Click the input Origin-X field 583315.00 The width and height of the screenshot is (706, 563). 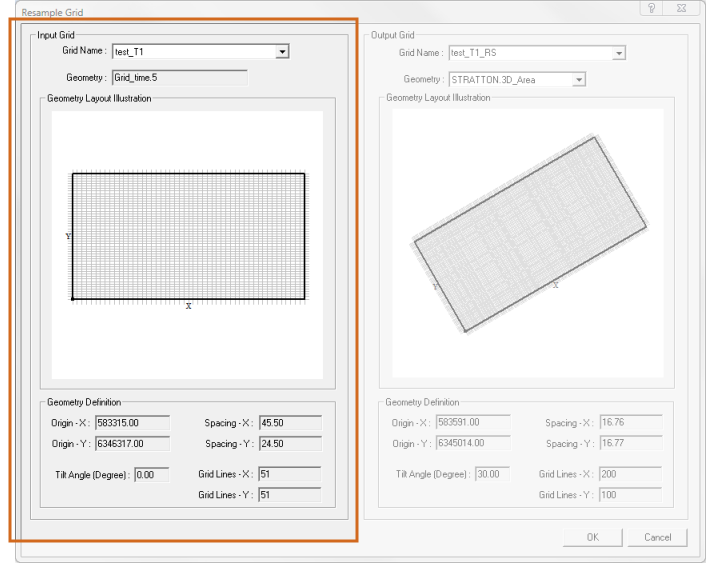pos(132,423)
